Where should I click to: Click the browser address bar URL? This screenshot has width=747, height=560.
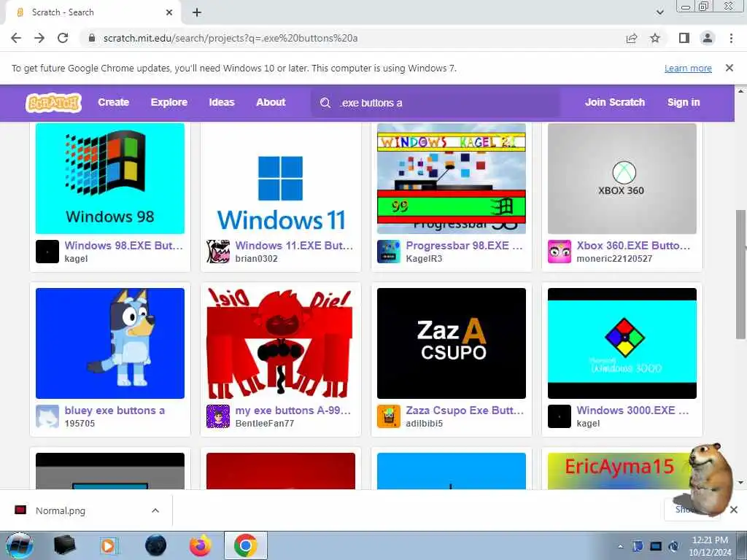tap(231, 38)
